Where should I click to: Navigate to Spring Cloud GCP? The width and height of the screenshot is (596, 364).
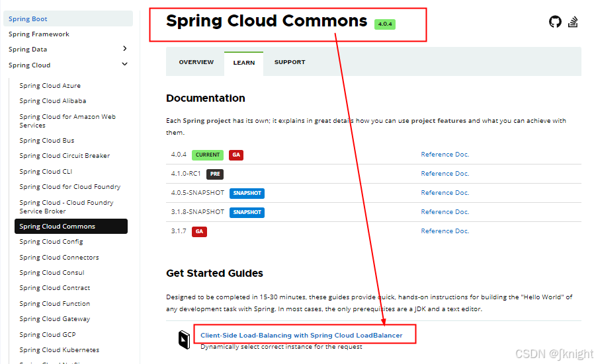(x=48, y=335)
